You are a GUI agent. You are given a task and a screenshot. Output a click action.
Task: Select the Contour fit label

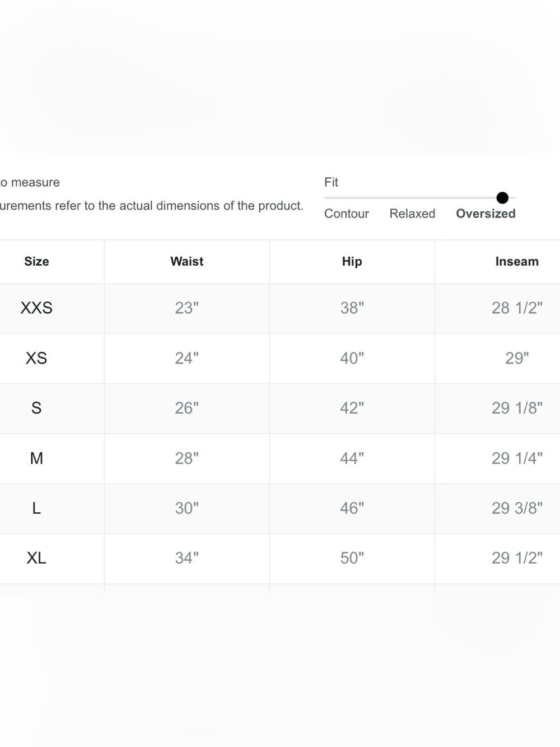point(347,214)
